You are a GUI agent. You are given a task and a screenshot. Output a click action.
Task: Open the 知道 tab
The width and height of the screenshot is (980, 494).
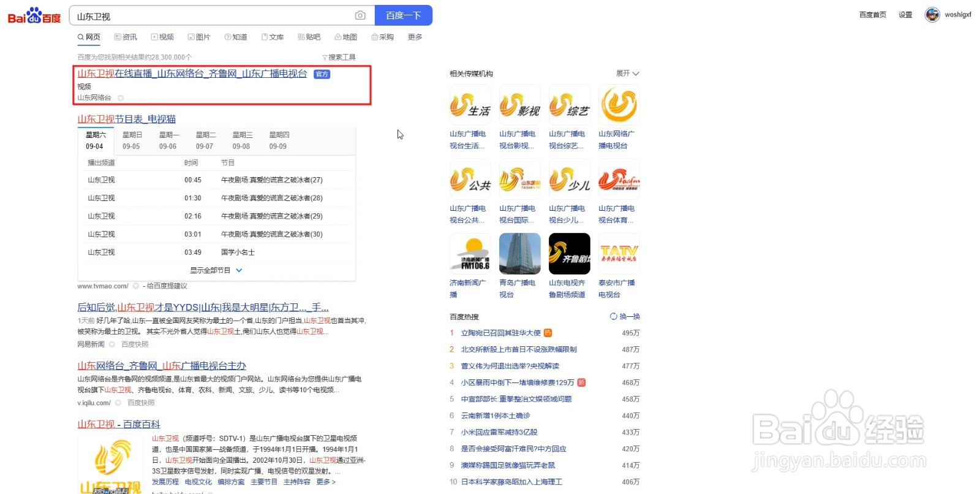[236, 37]
